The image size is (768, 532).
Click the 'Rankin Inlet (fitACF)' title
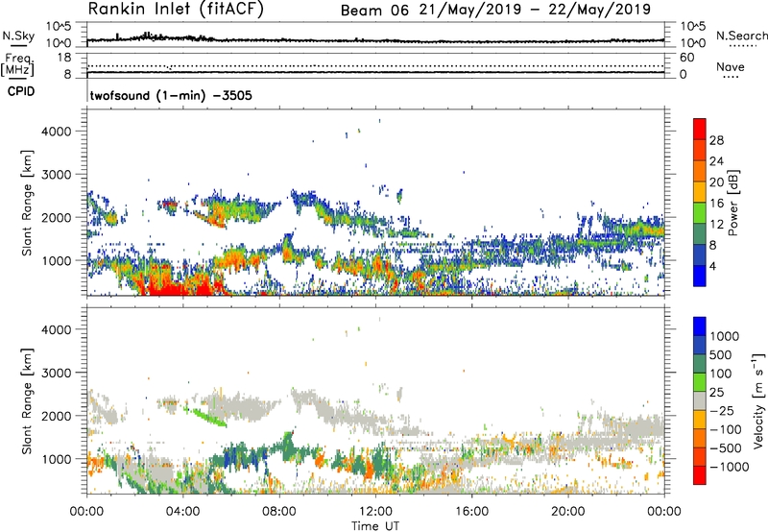point(176,10)
